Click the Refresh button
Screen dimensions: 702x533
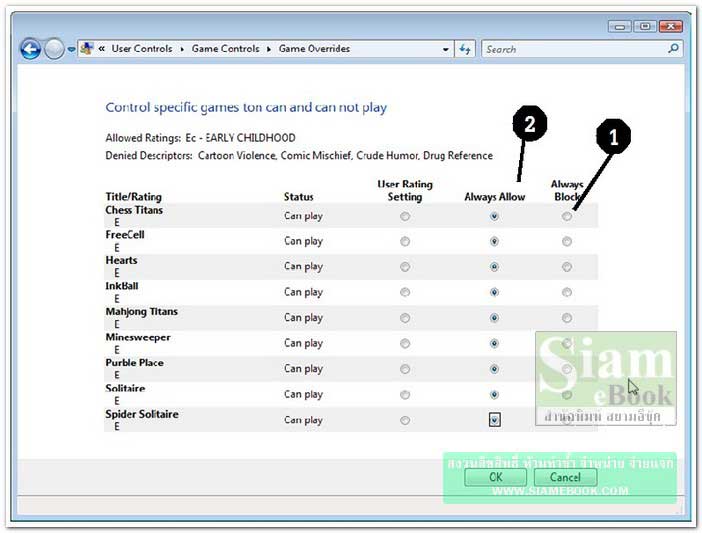(465, 49)
